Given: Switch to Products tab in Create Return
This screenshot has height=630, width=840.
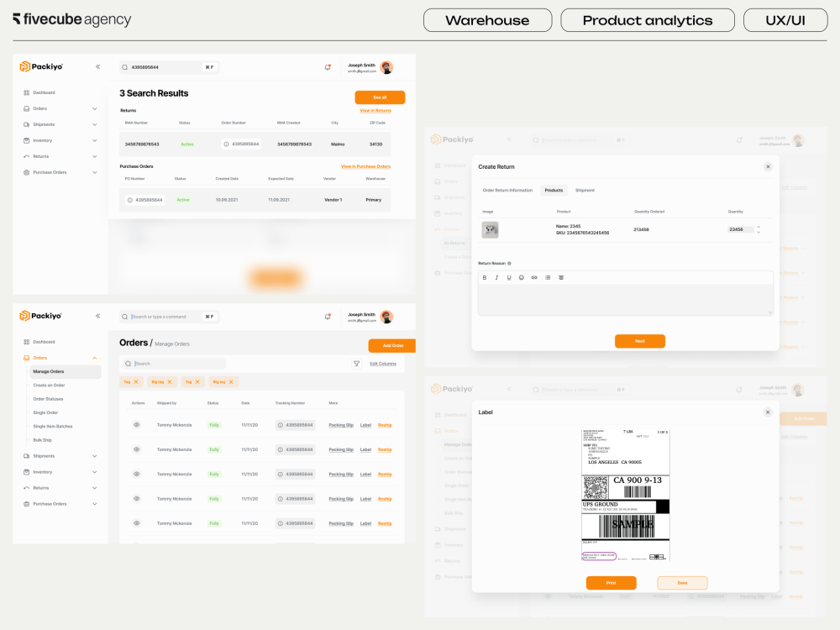Looking at the screenshot, I should [554, 190].
